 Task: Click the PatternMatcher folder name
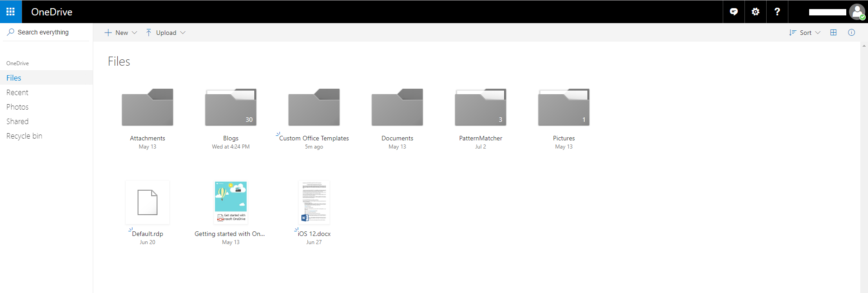click(x=481, y=138)
